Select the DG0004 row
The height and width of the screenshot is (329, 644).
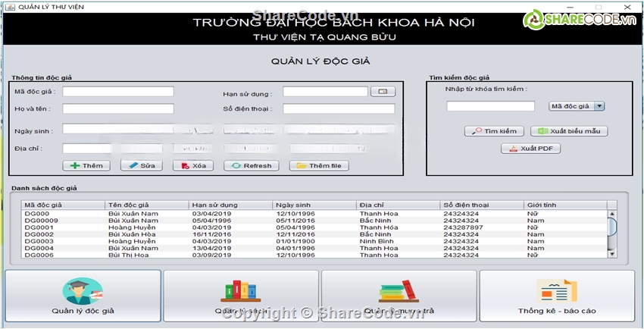314,248
